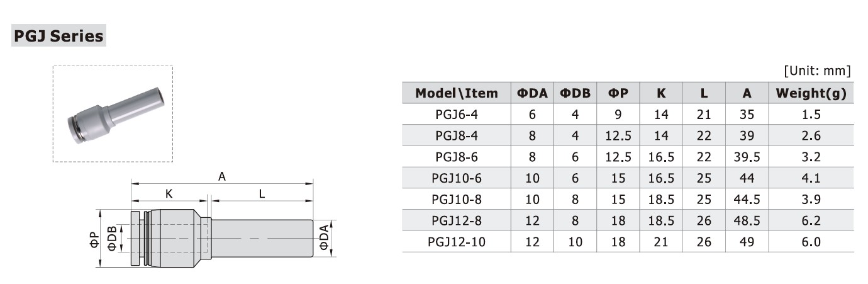Click the Weight(g) column header
Image resolution: width=868 pixels, height=284 pixels.
811,93
